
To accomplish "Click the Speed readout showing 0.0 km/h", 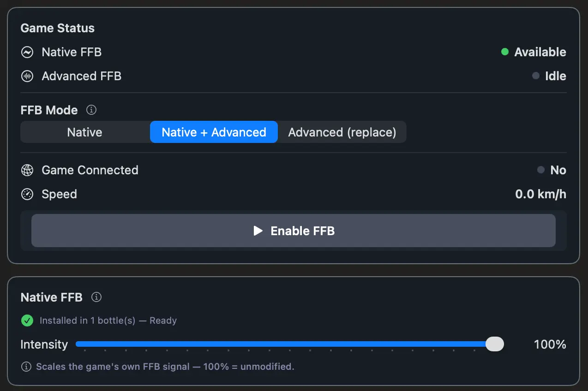I will (x=540, y=194).
